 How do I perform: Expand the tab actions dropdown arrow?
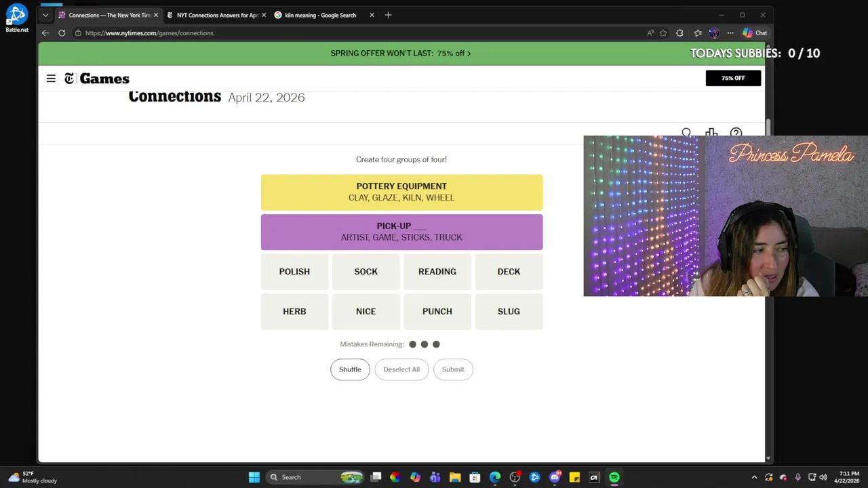pyautogui.click(x=45, y=15)
